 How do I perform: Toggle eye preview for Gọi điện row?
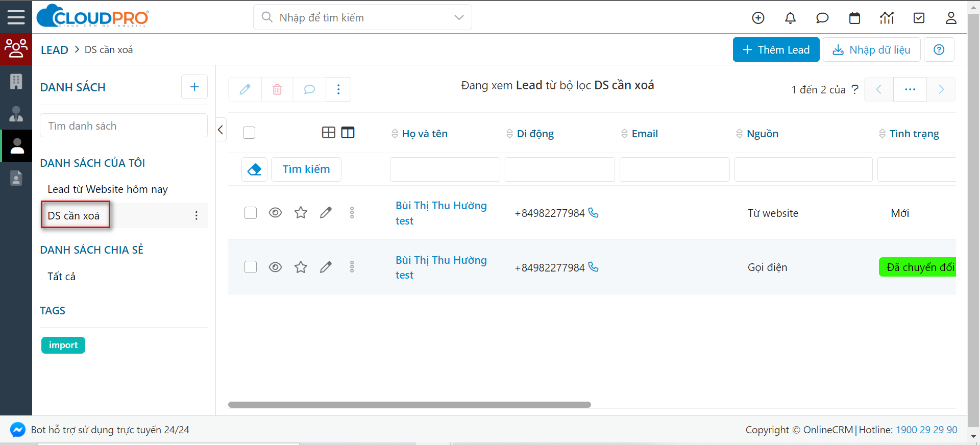tap(275, 267)
